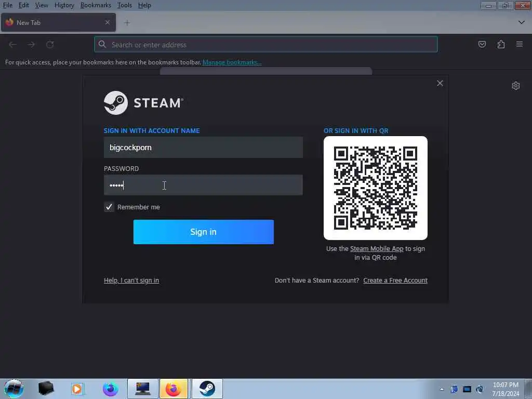Open the History menu
This screenshot has height=399, width=532.
[64, 5]
